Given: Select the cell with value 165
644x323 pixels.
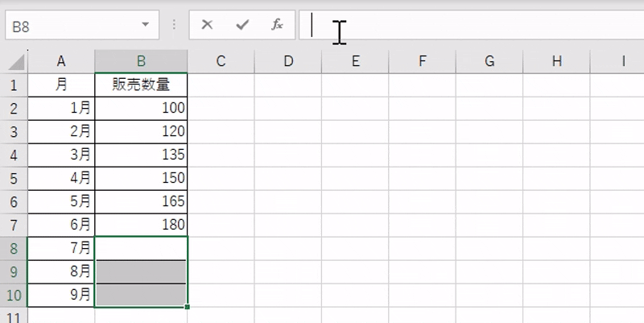Looking at the screenshot, I should point(141,201).
